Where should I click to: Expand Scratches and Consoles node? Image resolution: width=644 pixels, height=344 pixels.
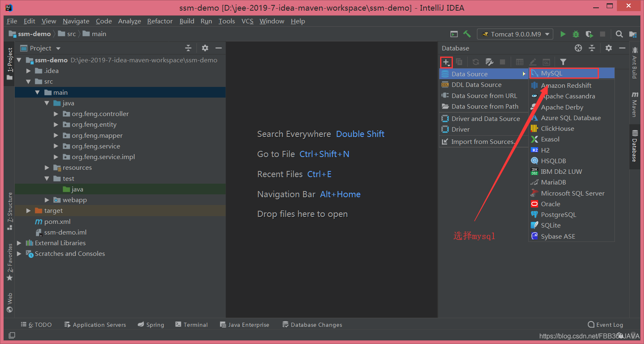pos(19,254)
